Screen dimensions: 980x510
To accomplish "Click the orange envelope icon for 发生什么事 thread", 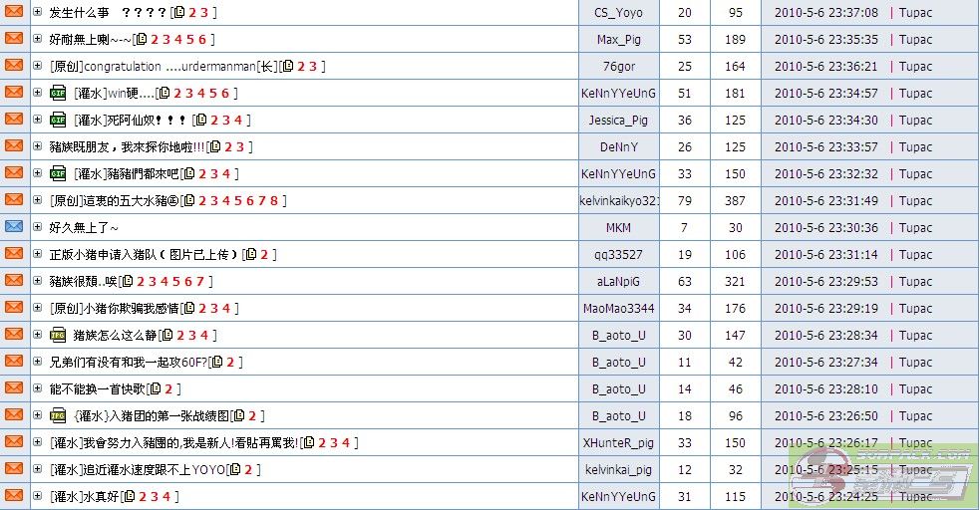I will [x=14, y=12].
